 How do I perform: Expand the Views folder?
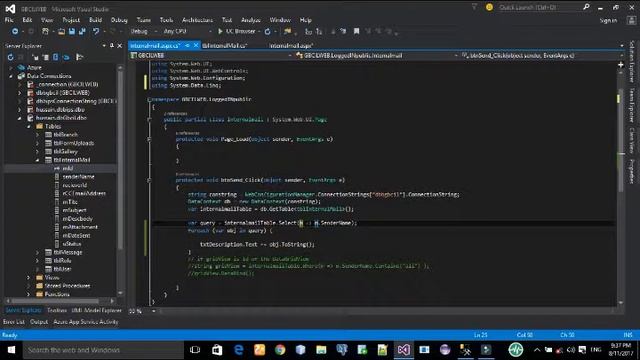coord(29,278)
